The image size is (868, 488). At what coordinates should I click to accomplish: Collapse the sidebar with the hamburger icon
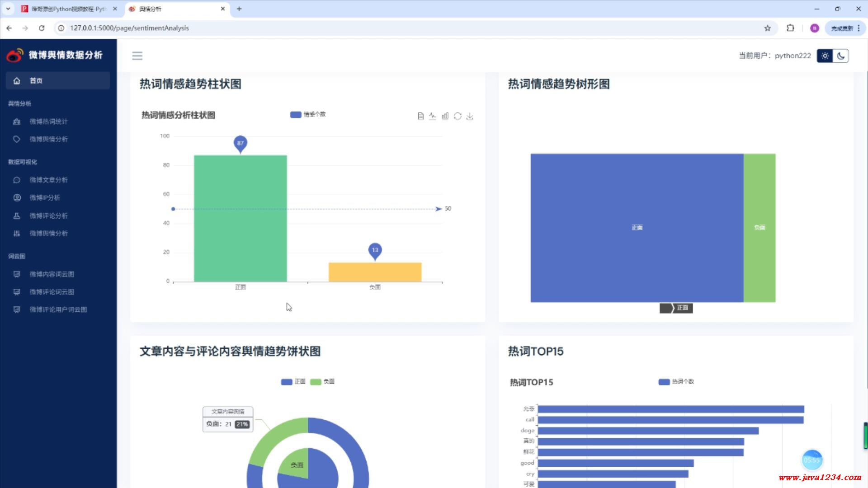click(137, 56)
